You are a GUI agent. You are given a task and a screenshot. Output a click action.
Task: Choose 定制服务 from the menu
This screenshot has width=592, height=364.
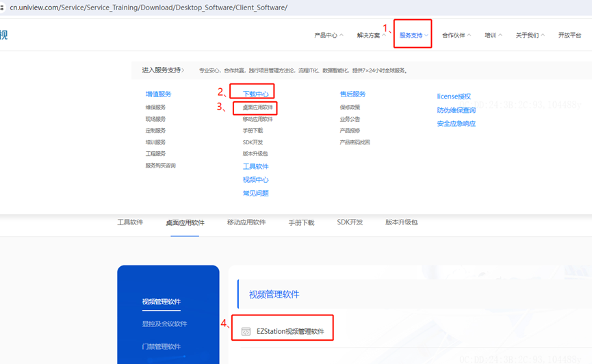155,130
